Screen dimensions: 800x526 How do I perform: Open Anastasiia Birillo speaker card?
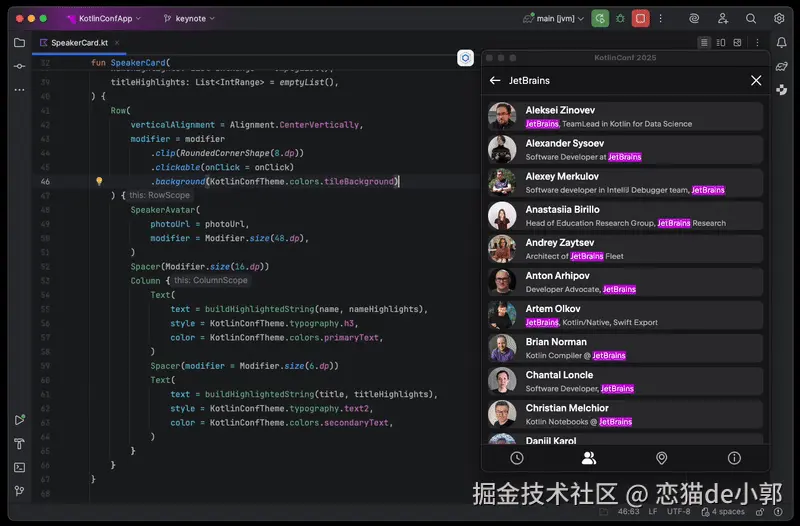(625, 216)
